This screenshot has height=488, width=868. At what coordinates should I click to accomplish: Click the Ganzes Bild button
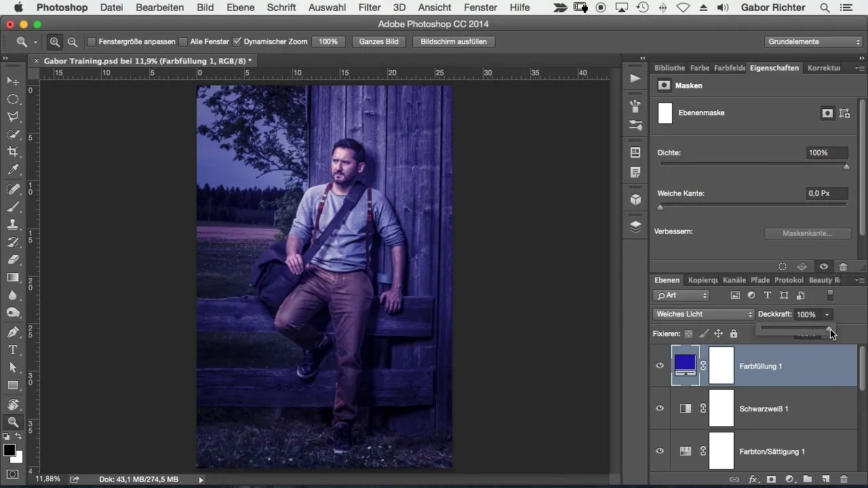[379, 41]
